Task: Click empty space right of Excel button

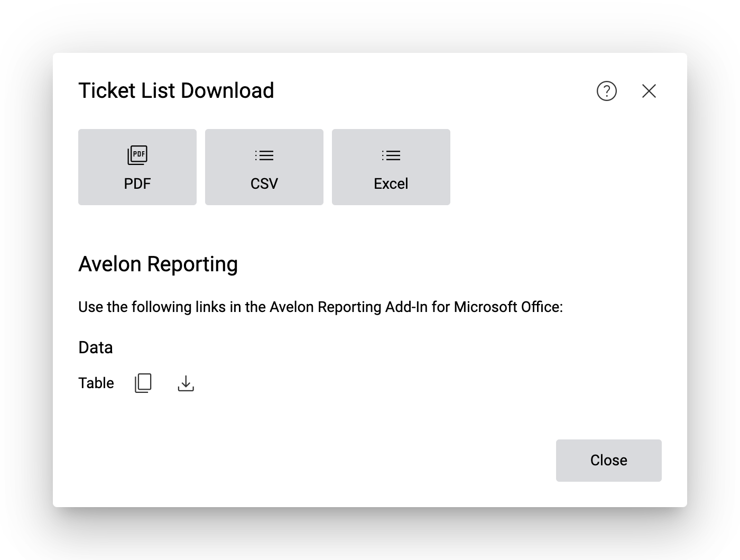Action: 555,167
